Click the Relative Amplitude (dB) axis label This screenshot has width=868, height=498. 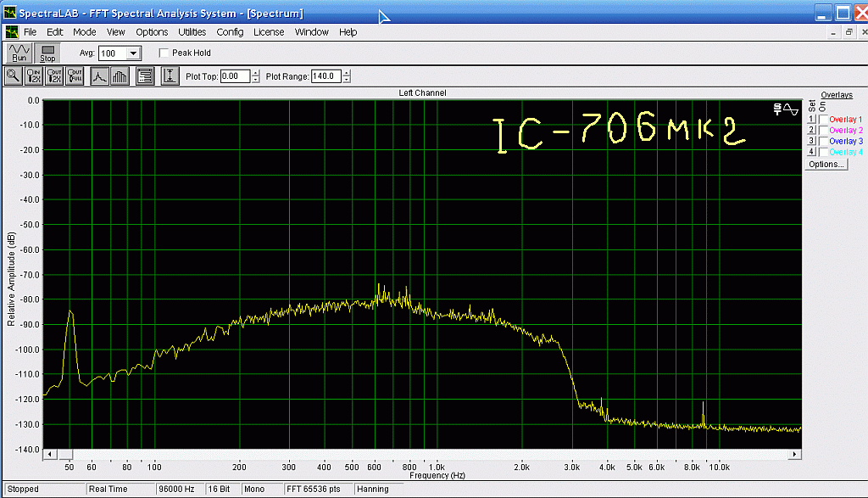pyautogui.click(x=11, y=279)
